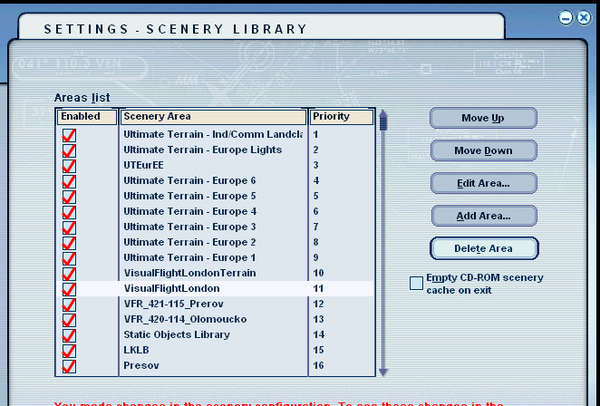Enable Empty CD-ROM scenery cache on exit
Image resolution: width=600 pixels, height=406 pixels.
416,284
